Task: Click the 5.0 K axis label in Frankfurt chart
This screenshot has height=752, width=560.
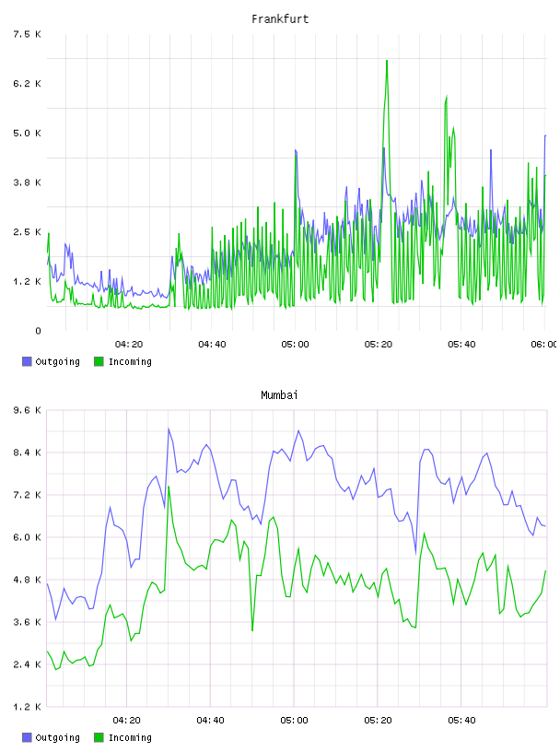Action: tap(27, 133)
